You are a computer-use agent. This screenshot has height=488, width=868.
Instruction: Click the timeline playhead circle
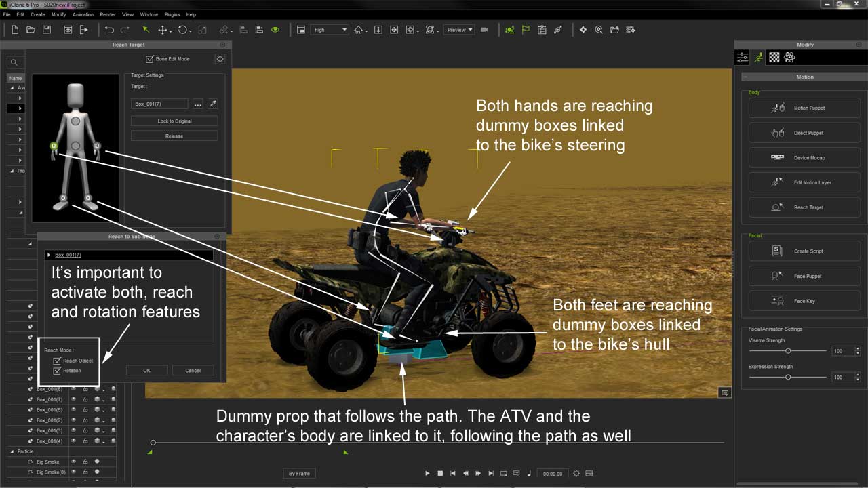pyautogui.click(x=153, y=443)
